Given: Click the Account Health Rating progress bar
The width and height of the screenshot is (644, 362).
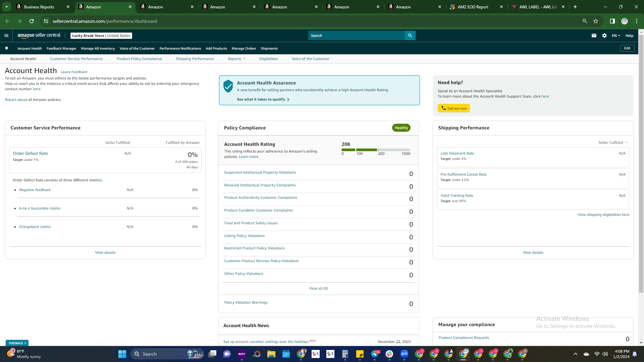Looking at the screenshot, I should [376, 150].
